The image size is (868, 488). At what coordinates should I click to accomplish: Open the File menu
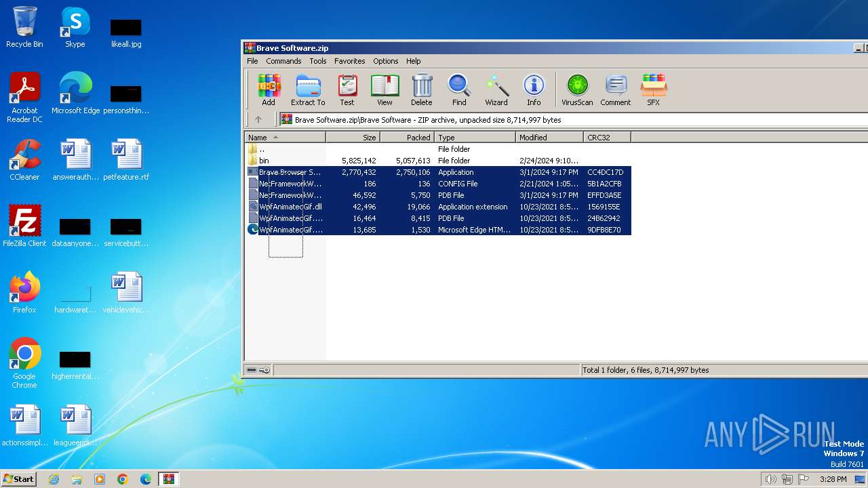[252, 61]
